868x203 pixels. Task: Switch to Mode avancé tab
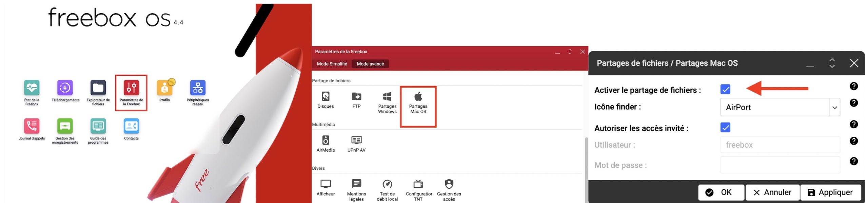coord(370,64)
